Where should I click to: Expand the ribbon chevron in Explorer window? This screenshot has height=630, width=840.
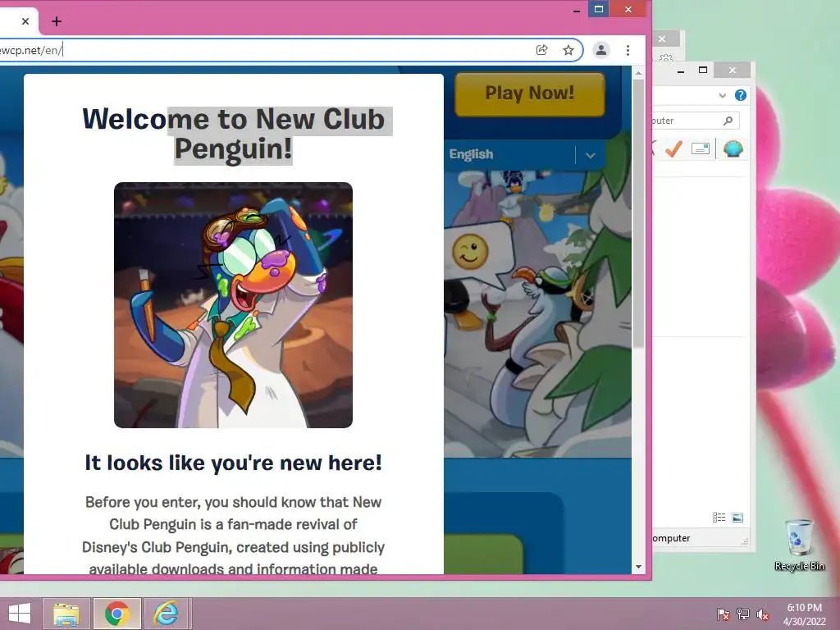coord(722,95)
